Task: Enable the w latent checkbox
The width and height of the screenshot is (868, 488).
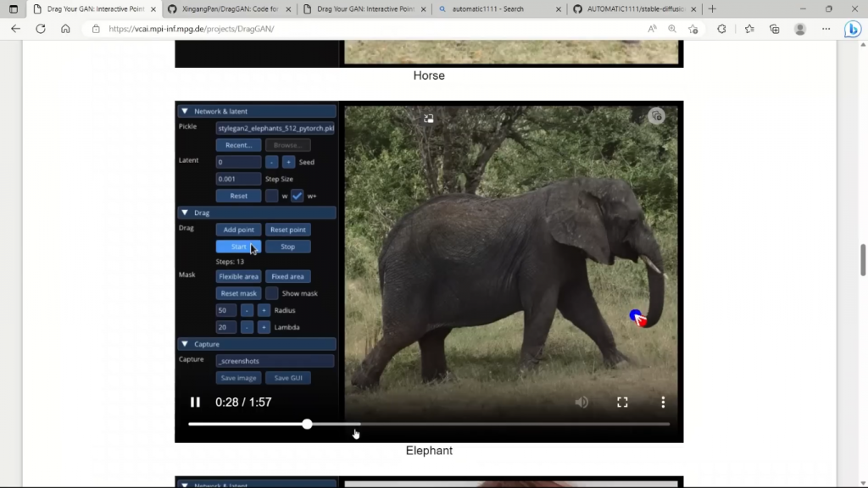Action: (x=271, y=196)
